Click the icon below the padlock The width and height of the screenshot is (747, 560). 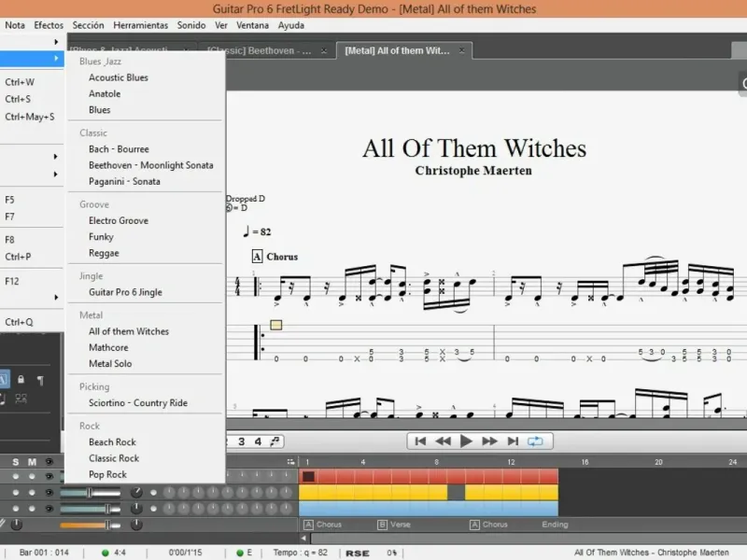tap(21, 399)
